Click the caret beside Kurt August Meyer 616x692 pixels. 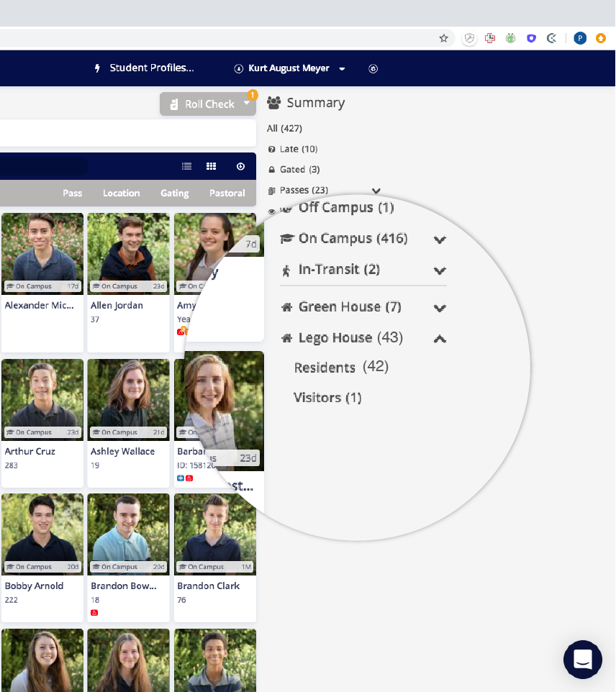(342, 69)
